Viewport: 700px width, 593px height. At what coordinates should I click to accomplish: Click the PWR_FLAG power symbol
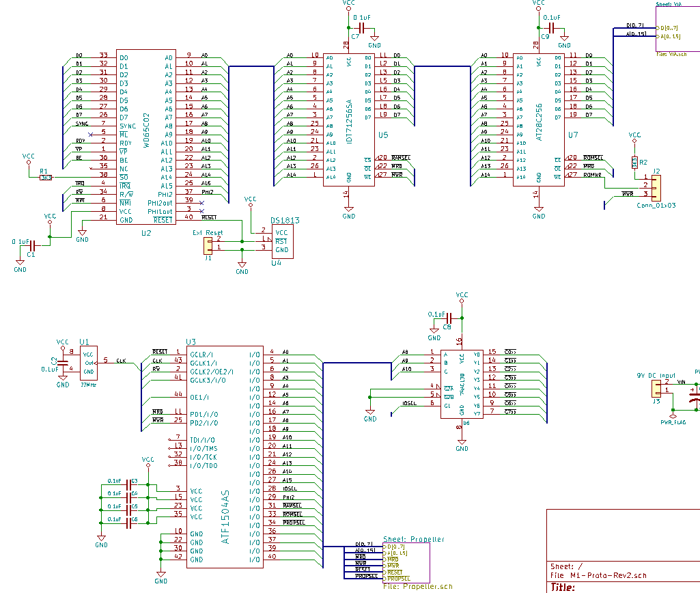tap(673, 415)
